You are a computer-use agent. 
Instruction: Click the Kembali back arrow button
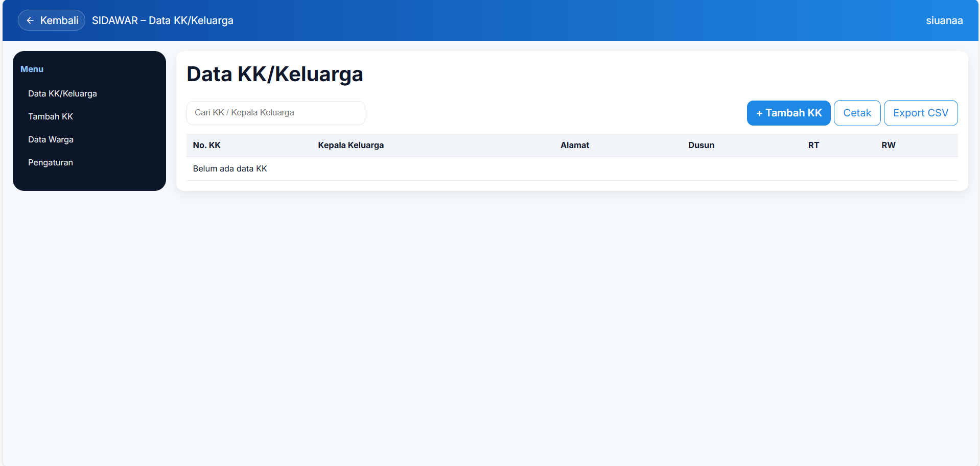[52, 20]
